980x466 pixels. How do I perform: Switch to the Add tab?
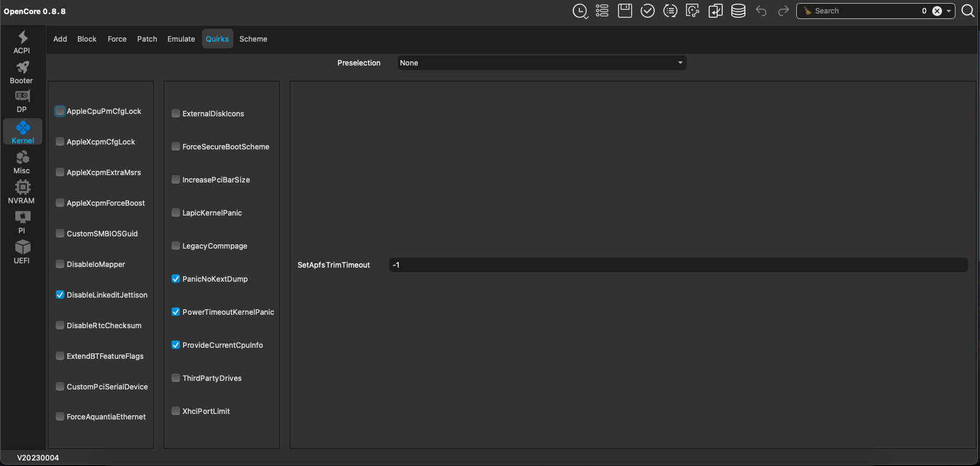pyautogui.click(x=60, y=39)
